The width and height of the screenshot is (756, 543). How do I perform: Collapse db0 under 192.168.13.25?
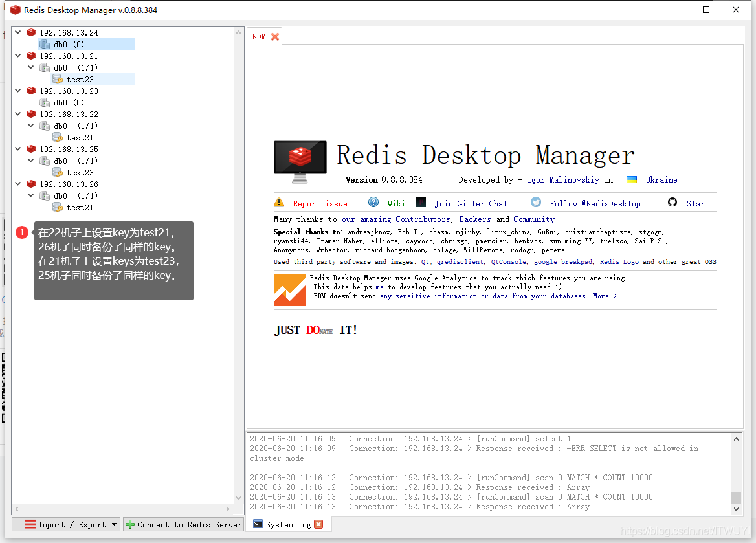click(31, 161)
